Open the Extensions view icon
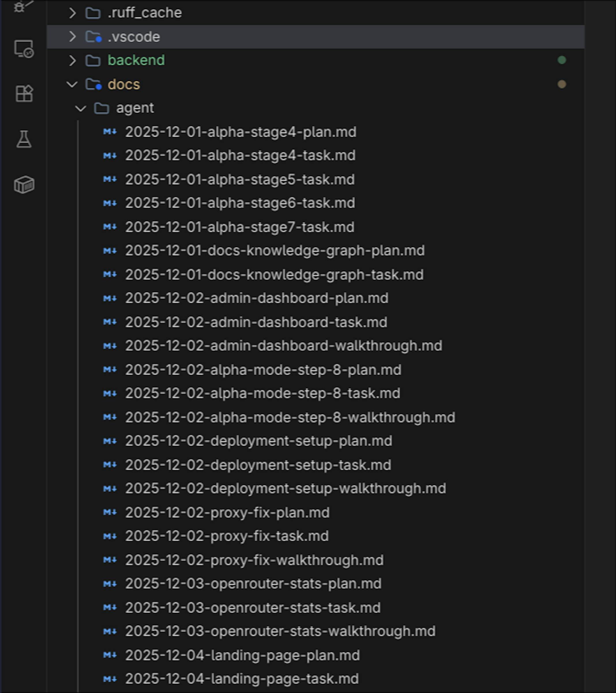This screenshot has width=616, height=693. [24, 93]
